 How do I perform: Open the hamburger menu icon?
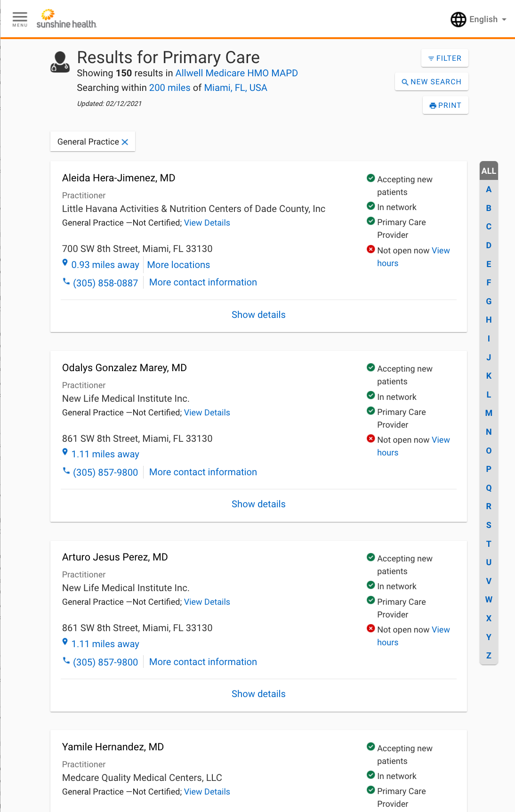tap(20, 19)
